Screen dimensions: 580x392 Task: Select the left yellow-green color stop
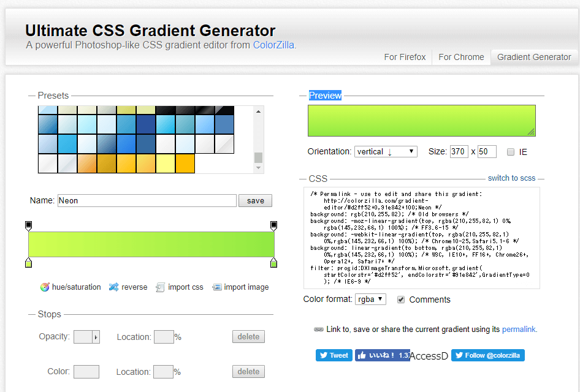coord(28,263)
